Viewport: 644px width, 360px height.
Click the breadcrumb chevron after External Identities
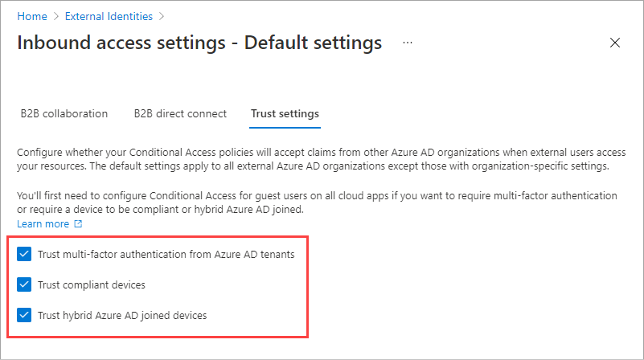click(162, 15)
